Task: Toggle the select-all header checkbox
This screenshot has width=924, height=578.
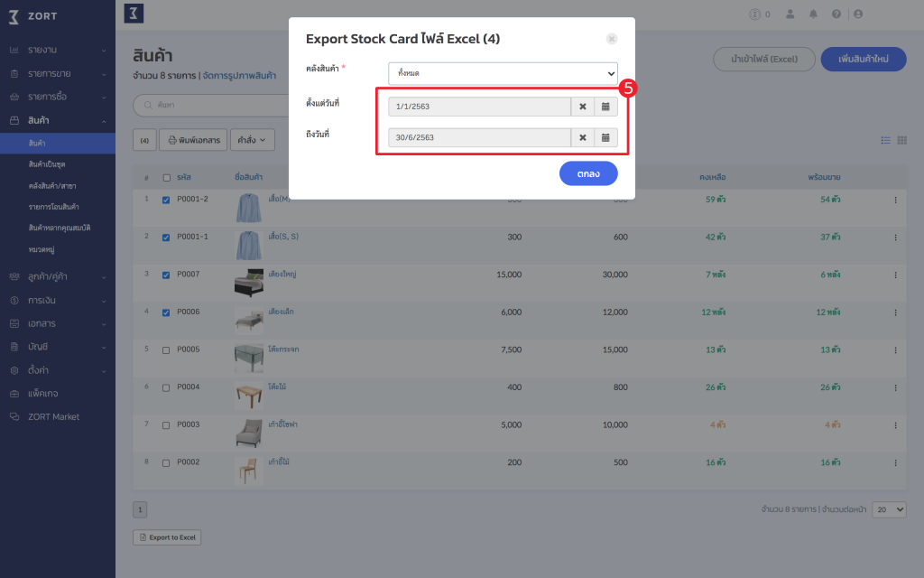Action: [x=166, y=177]
